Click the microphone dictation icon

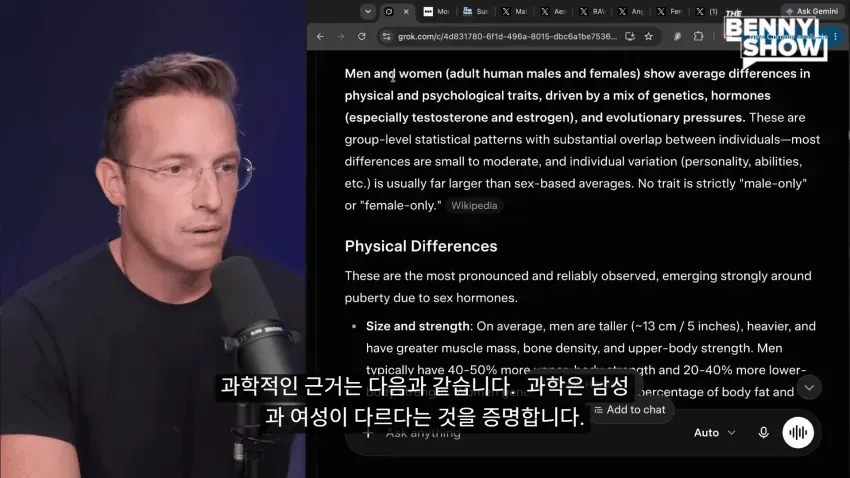(763, 432)
